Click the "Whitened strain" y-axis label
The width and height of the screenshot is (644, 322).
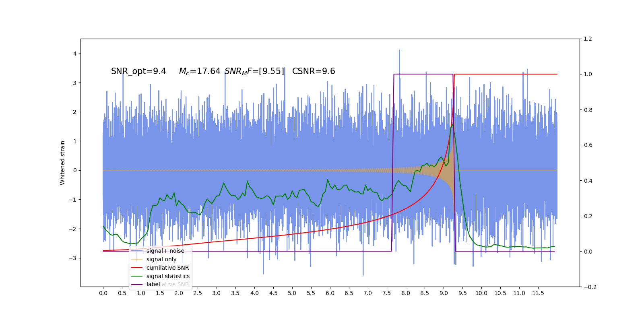63,163
